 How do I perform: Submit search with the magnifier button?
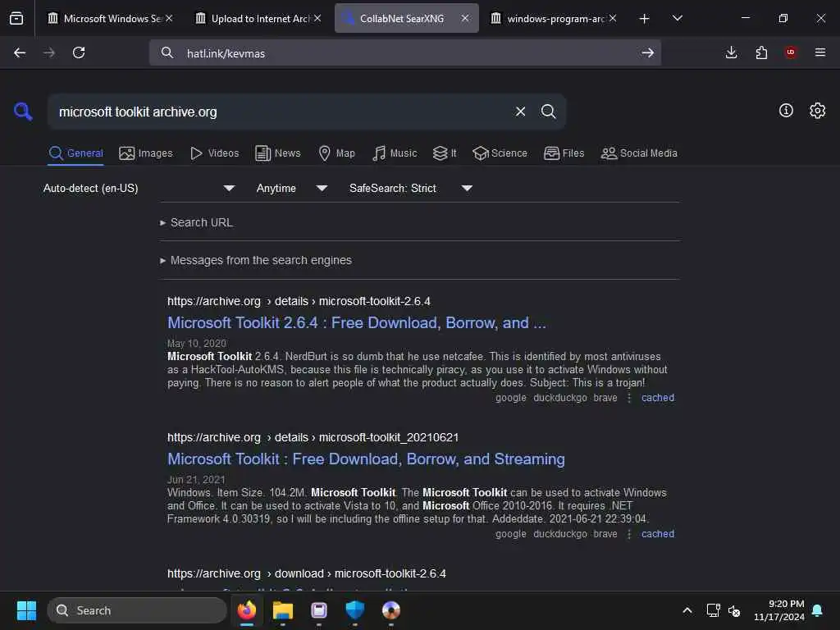click(x=548, y=112)
